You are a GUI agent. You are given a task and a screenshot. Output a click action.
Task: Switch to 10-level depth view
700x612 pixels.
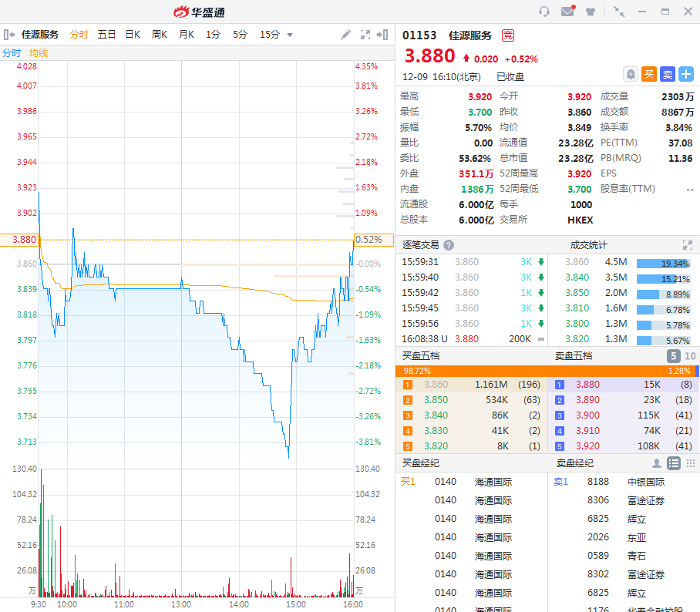point(690,356)
